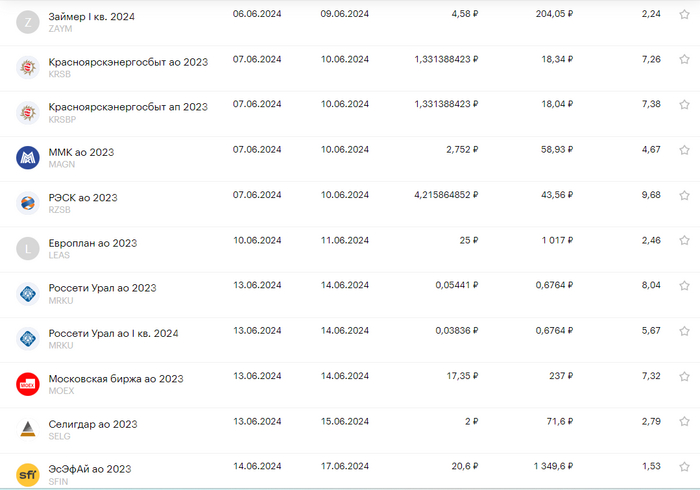
Task: Click the РЭСК company logo icon
Action: (x=28, y=203)
